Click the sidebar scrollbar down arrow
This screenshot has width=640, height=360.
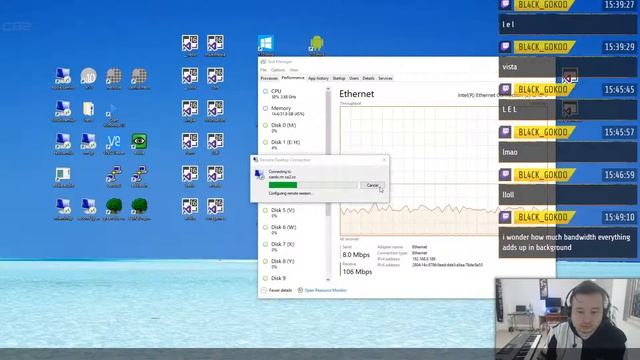(x=328, y=280)
